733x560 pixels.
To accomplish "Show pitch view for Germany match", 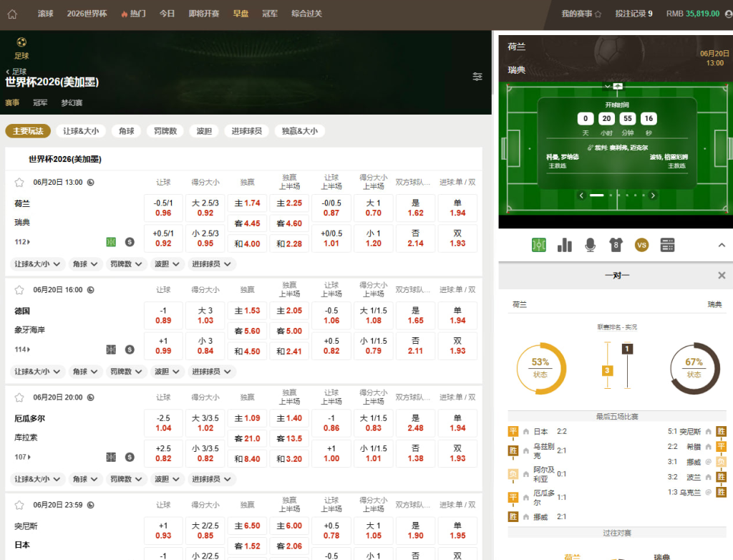I will pyautogui.click(x=111, y=349).
